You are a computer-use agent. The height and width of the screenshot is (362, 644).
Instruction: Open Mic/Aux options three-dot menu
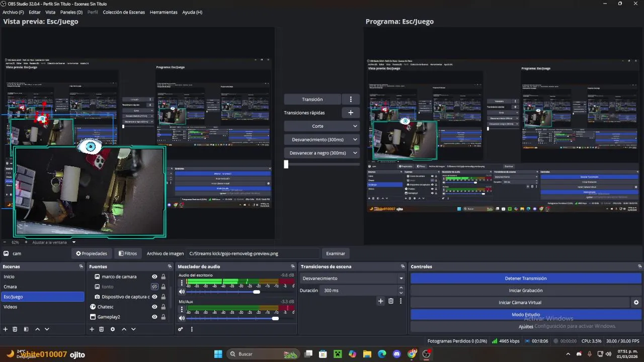coord(182,310)
